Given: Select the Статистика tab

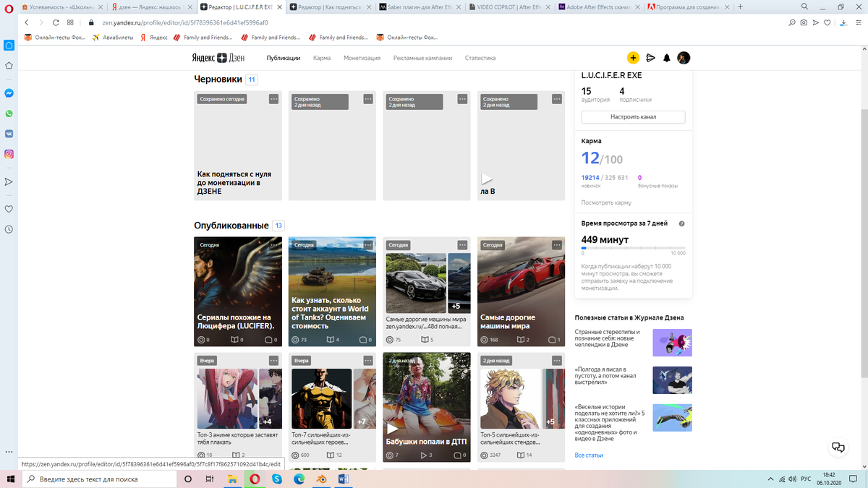Looking at the screenshot, I should [x=480, y=58].
